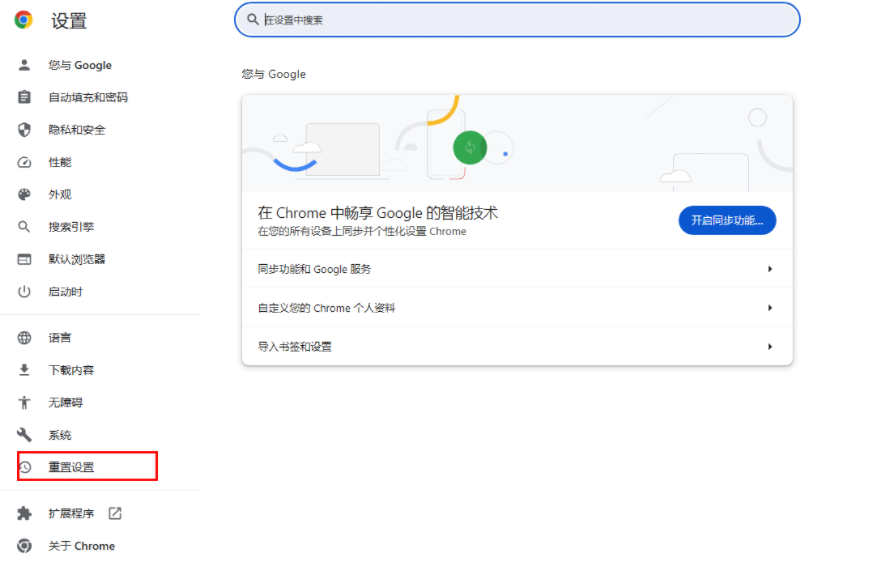Click the speedometer icon for 性能
The image size is (895, 563).
24,162
